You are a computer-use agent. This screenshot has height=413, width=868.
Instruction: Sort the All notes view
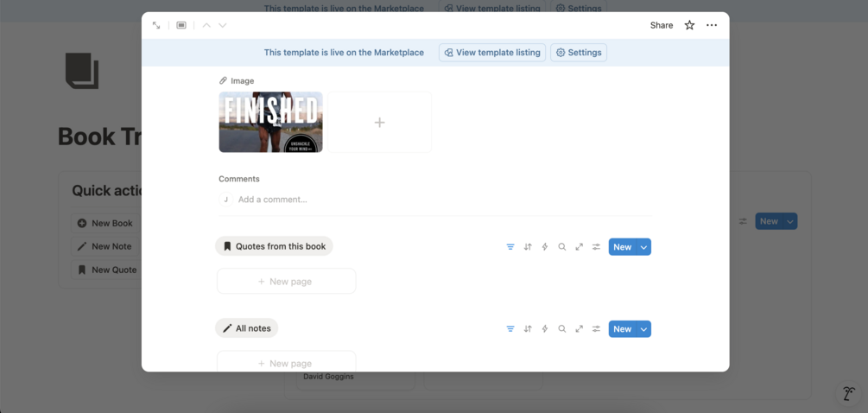click(x=528, y=329)
